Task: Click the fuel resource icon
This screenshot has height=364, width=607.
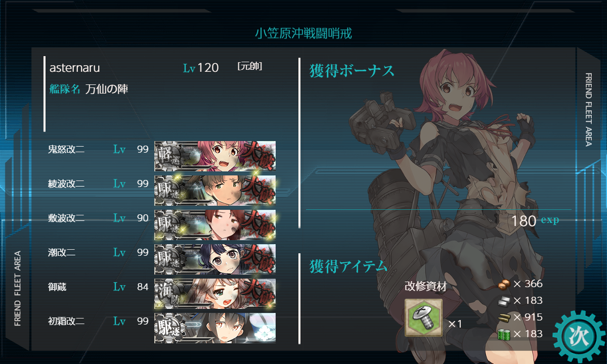Action: point(504,284)
